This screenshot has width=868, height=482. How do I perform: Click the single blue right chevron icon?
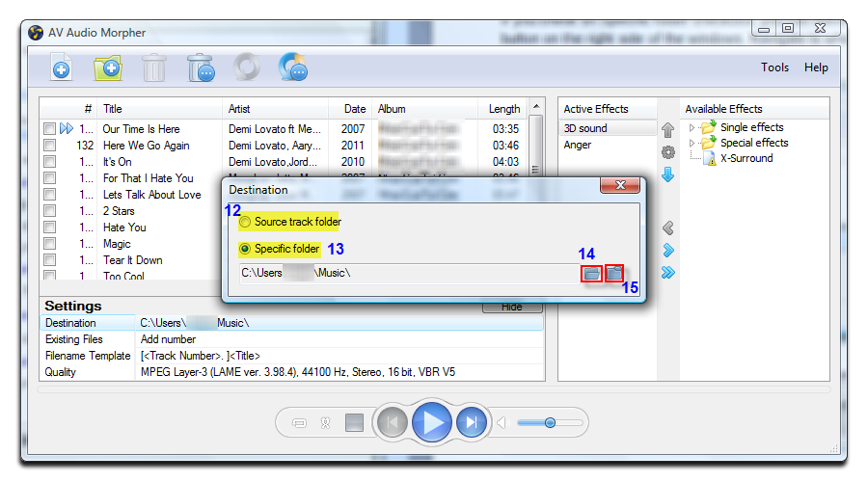point(668,250)
